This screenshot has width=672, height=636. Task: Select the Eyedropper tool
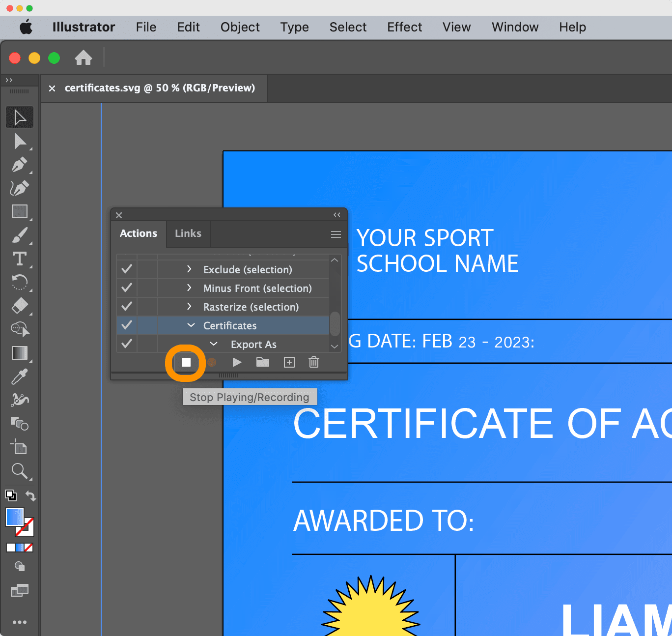tap(20, 377)
